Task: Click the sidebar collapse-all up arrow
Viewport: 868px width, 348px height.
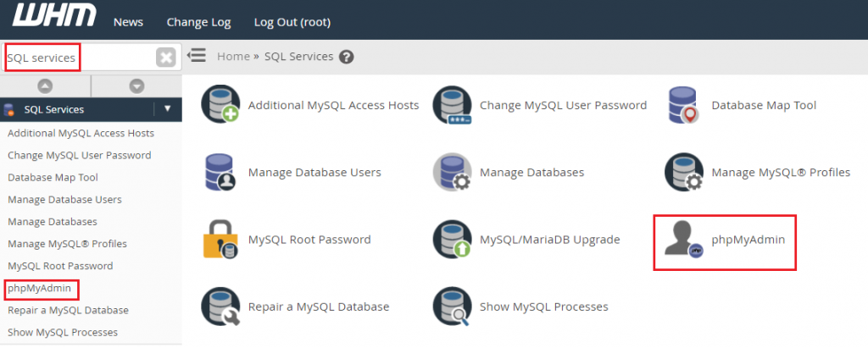Action: point(45,86)
